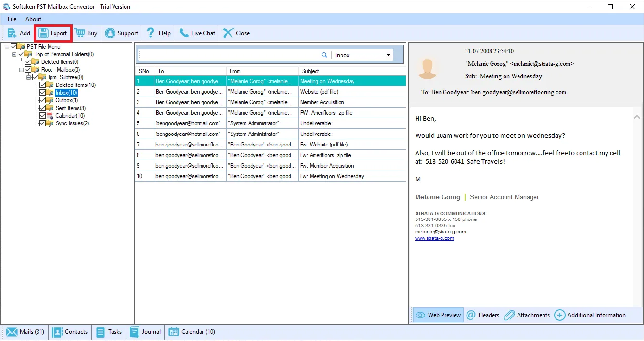Switch to Calendar (10) bottom tab
The image size is (644, 341).
coord(191,332)
